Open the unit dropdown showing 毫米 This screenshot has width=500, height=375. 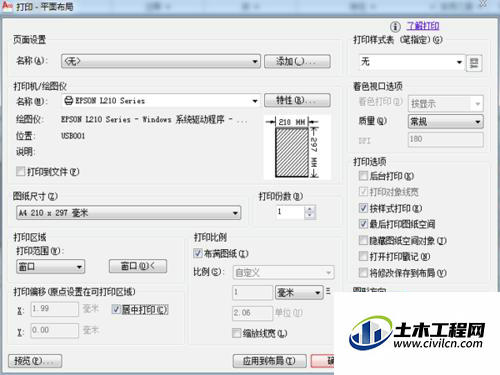click(x=299, y=293)
